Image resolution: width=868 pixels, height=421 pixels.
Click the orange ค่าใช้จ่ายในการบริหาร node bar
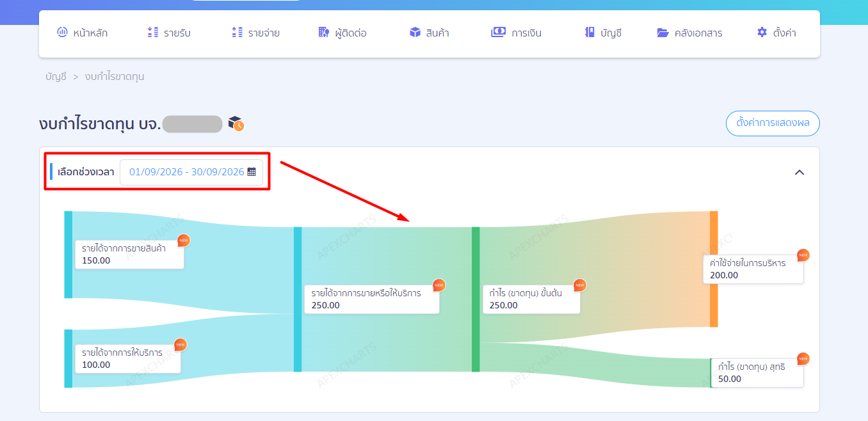(x=714, y=269)
